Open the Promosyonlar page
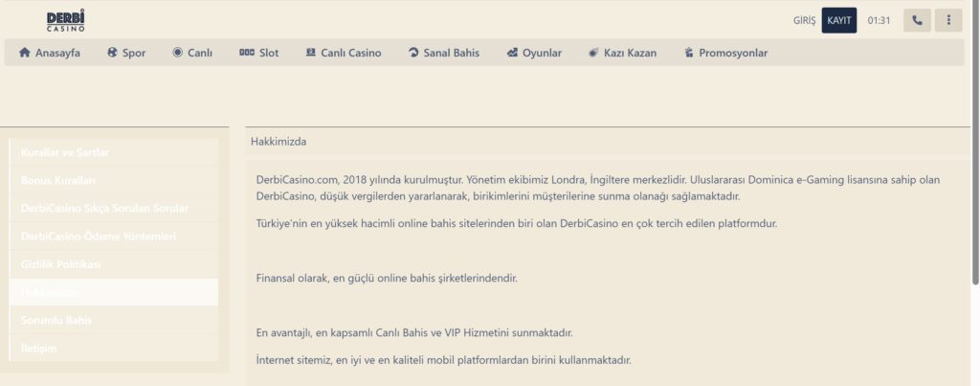Viewport: 980px width, 386px height. tap(725, 53)
